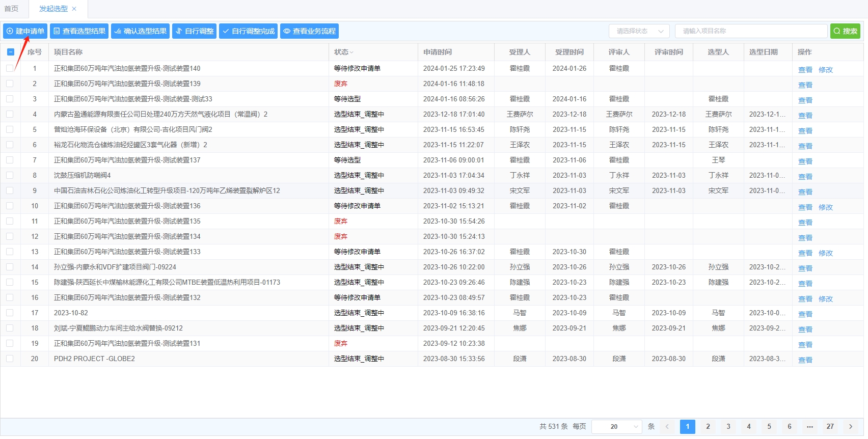
Task: Switch to the 首页 tab
Action: pos(11,9)
